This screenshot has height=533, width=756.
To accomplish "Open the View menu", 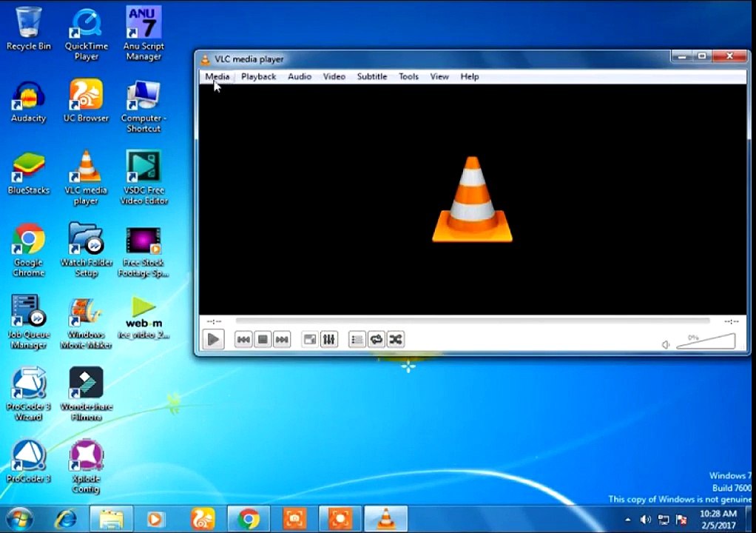I will tap(439, 77).
